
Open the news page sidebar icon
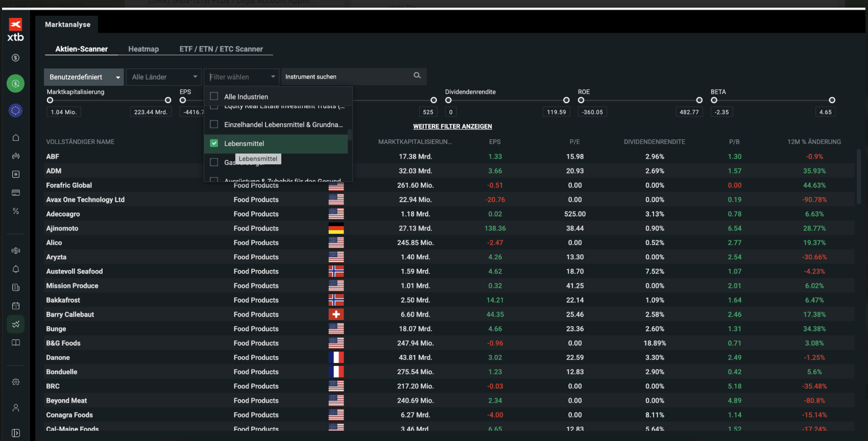click(15, 287)
